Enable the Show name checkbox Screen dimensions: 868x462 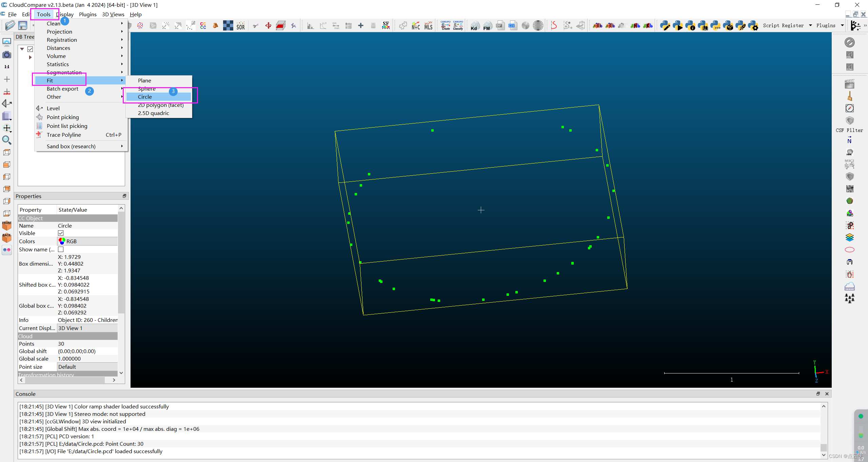pos(61,249)
